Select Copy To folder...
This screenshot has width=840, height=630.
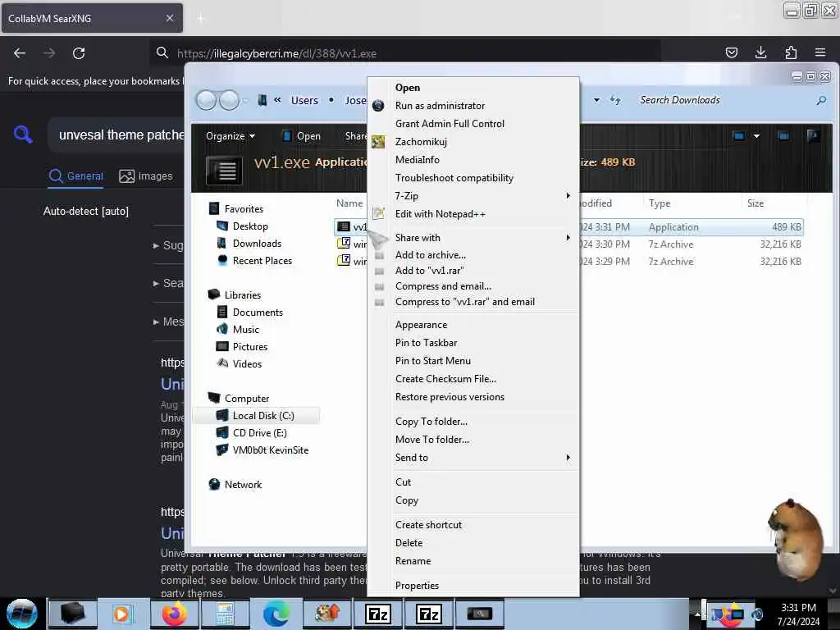[x=431, y=422]
